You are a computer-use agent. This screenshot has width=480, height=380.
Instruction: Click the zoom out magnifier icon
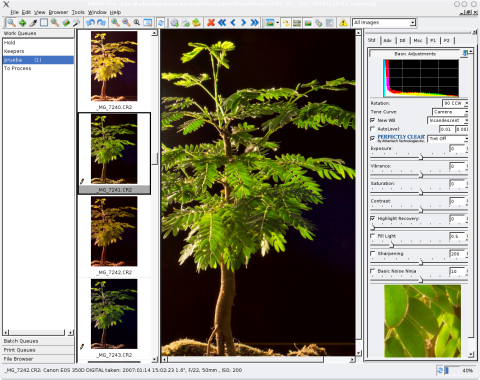(126, 23)
